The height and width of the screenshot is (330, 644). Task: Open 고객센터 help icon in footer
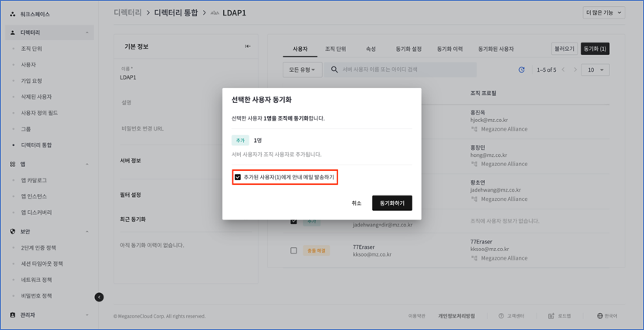pos(501,316)
